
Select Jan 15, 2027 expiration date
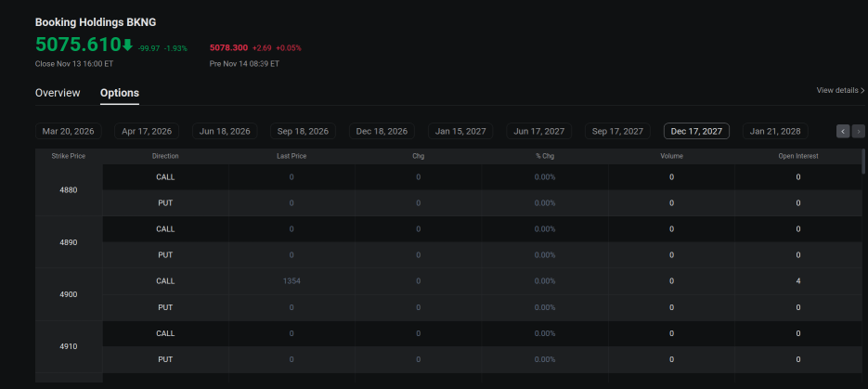[x=460, y=132]
